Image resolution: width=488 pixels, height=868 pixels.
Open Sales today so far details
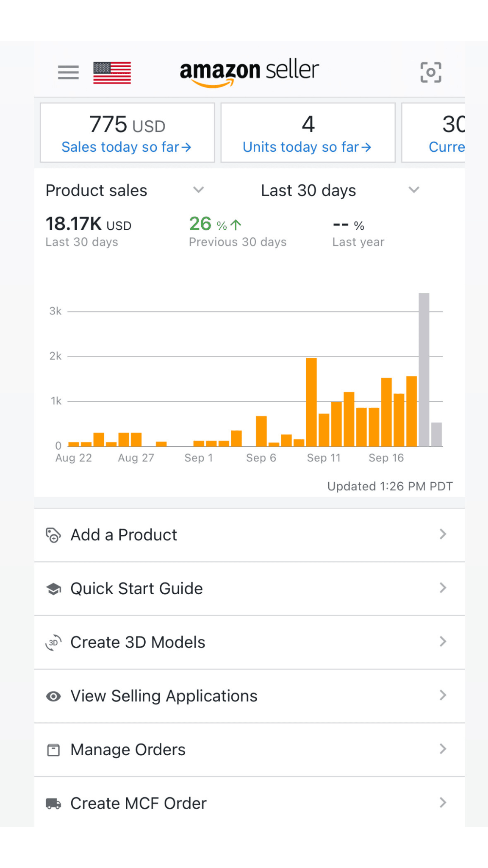(127, 147)
